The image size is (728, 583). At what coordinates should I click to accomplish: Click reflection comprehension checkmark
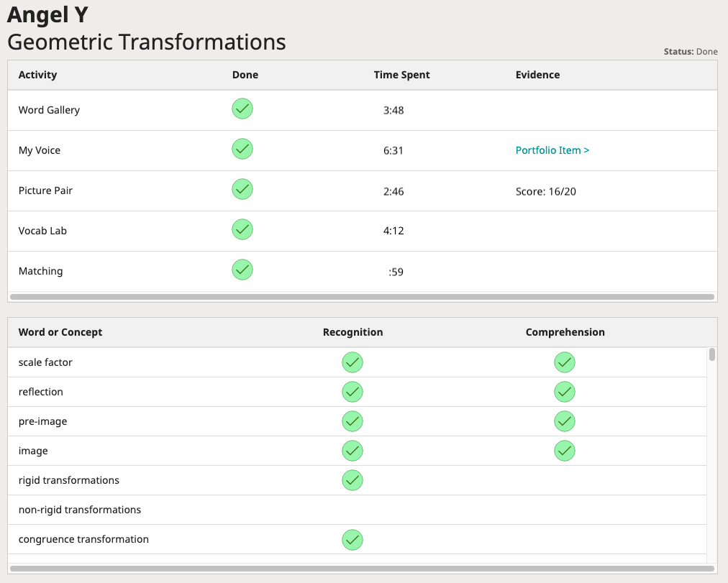pyautogui.click(x=565, y=392)
